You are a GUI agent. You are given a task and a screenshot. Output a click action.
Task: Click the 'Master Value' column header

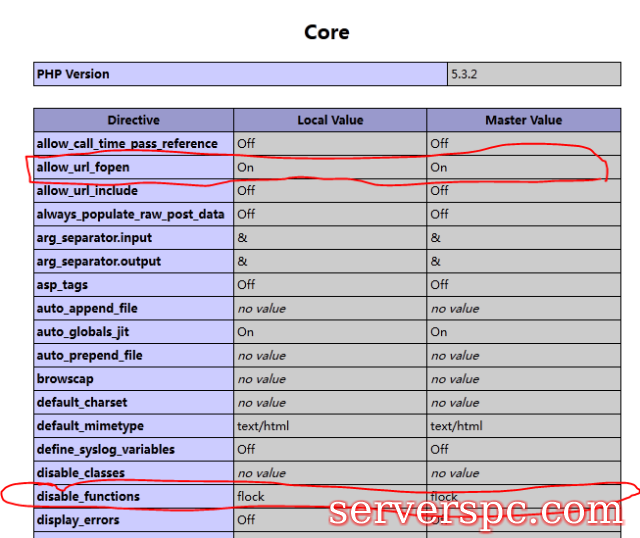(524, 120)
